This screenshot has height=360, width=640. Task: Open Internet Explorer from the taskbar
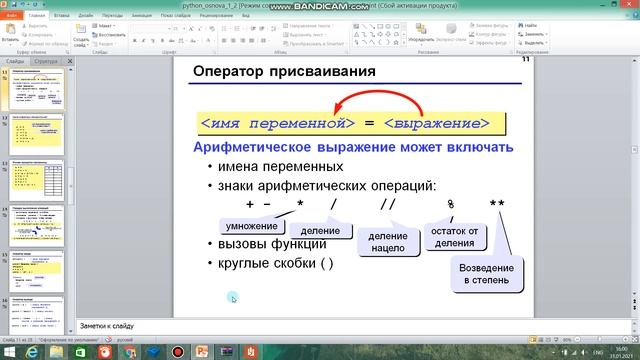[x=32, y=352]
